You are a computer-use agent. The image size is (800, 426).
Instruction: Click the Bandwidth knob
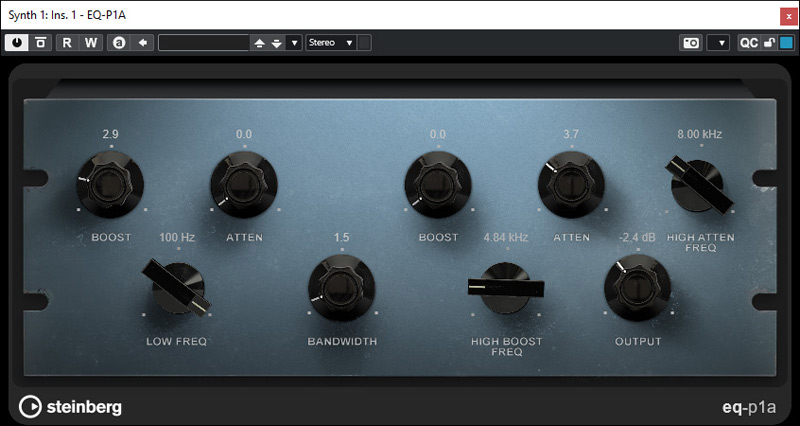[x=341, y=288]
